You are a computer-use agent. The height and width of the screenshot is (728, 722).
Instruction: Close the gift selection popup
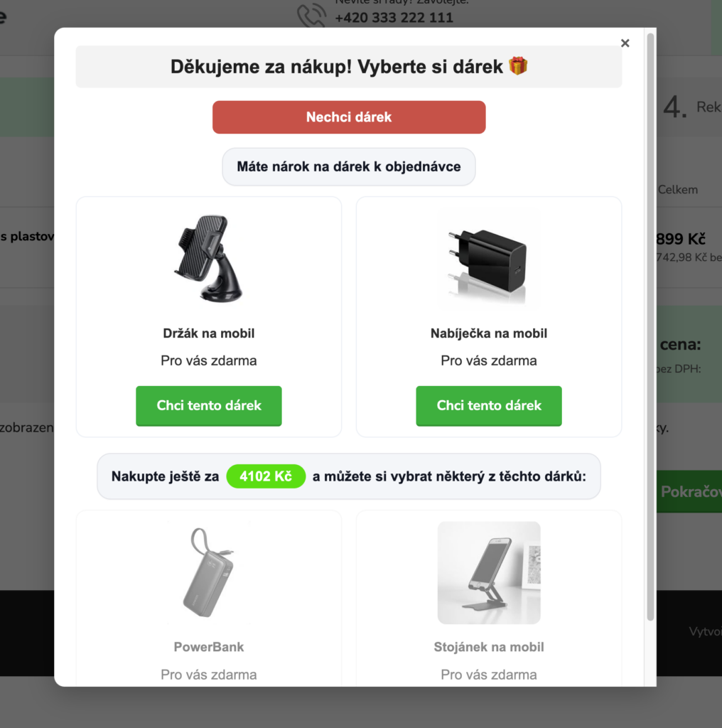point(625,43)
